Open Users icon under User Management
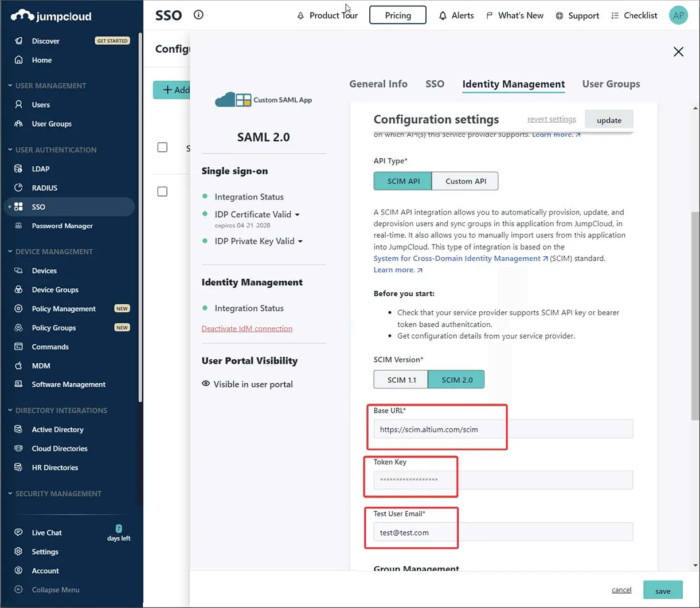Viewport: 700px width, 608px height. pyautogui.click(x=19, y=104)
